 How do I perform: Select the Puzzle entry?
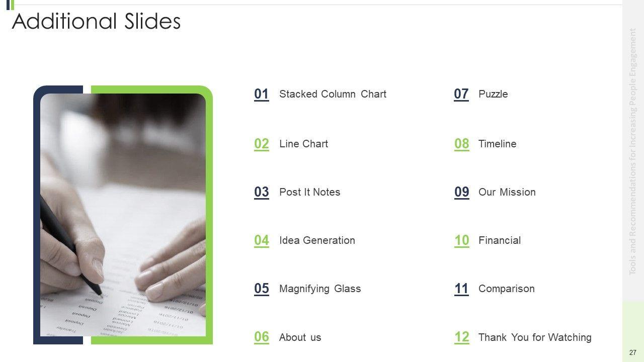pos(493,94)
